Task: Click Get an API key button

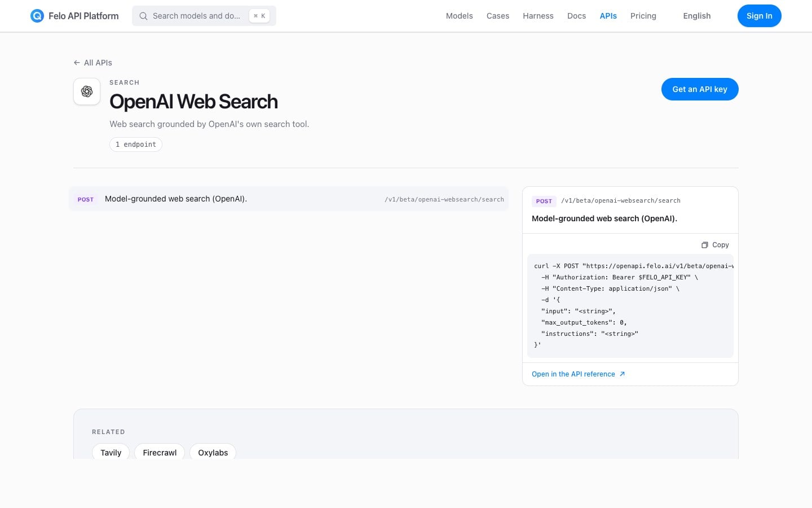Action: 700,89
